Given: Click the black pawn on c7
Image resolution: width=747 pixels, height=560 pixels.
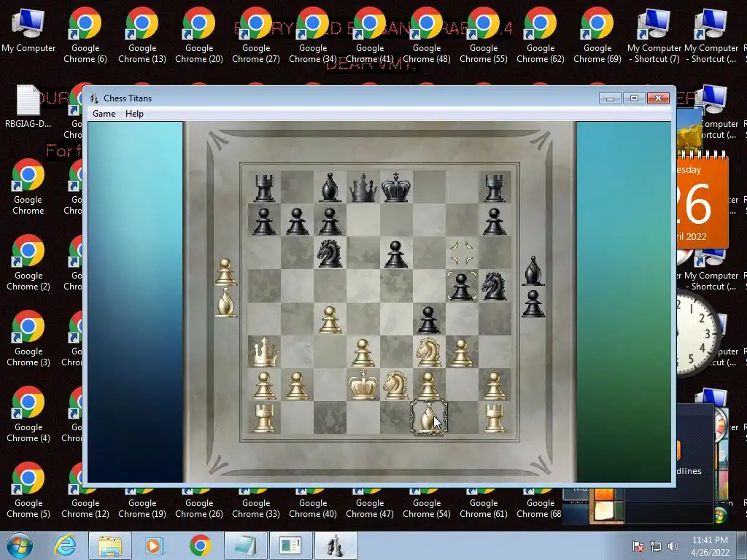Looking at the screenshot, I should click(x=330, y=220).
